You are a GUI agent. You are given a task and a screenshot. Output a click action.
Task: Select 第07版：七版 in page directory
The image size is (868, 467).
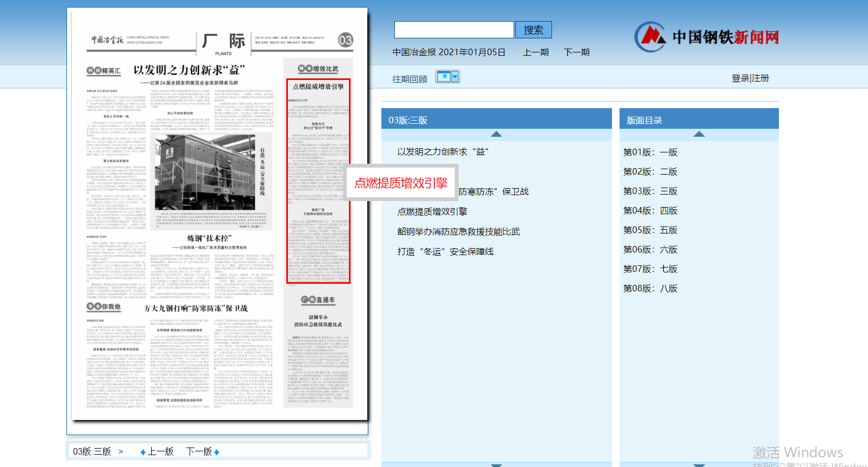[x=650, y=269]
